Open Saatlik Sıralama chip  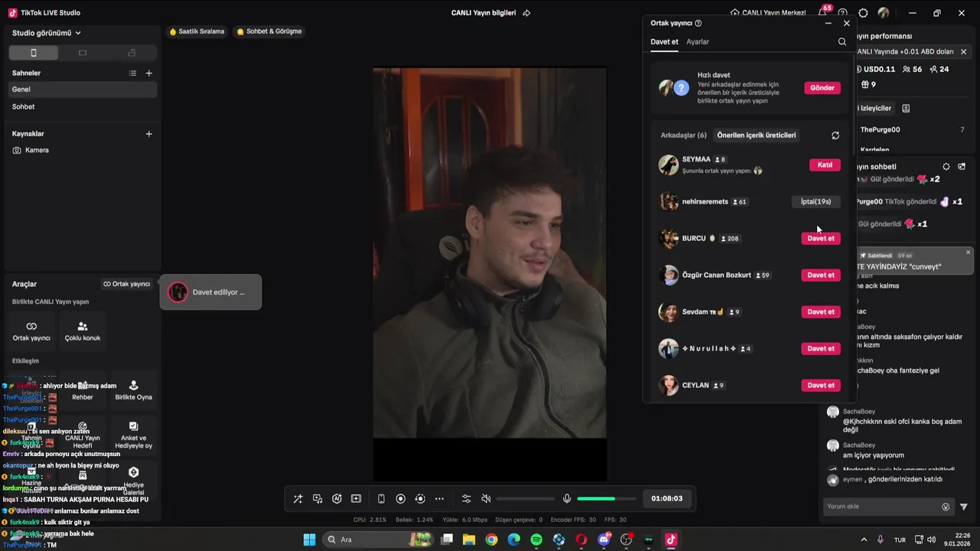pos(197,32)
